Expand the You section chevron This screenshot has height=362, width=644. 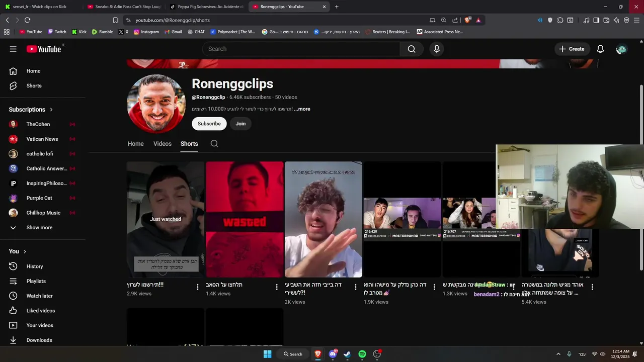25,251
